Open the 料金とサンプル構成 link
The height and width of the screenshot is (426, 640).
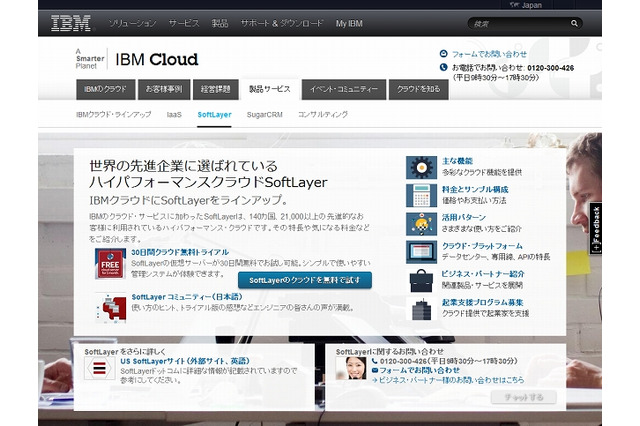[x=475, y=189]
